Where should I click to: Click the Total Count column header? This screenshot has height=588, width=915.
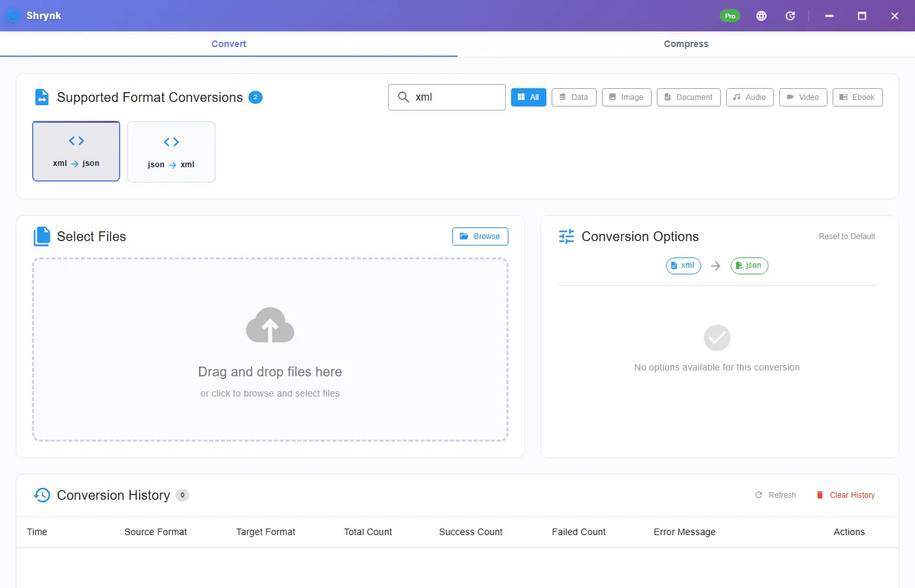coord(368,532)
